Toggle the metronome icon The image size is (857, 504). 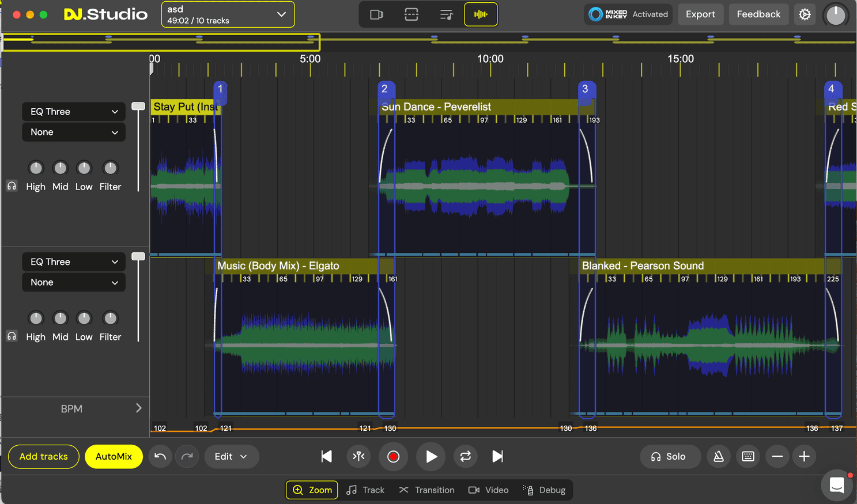point(719,456)
